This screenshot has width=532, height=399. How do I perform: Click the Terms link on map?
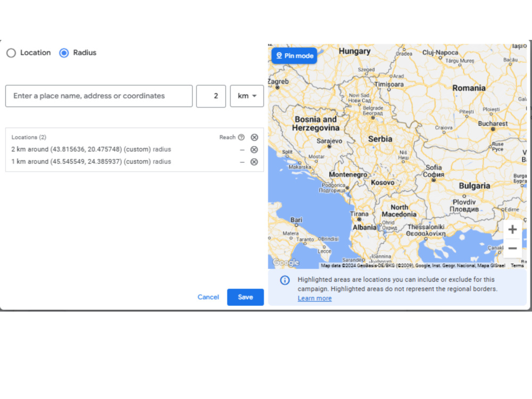(x=517, y=265)
